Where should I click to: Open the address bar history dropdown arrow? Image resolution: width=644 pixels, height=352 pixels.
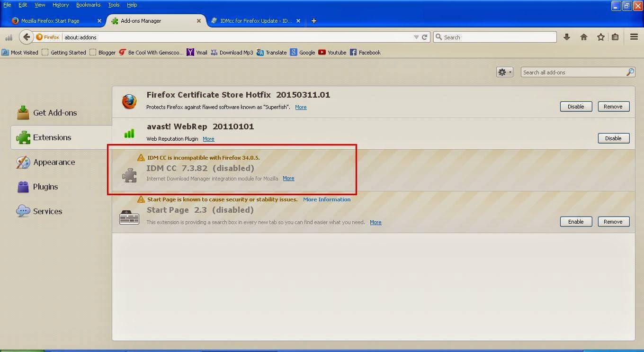click(x=416, y=37)
